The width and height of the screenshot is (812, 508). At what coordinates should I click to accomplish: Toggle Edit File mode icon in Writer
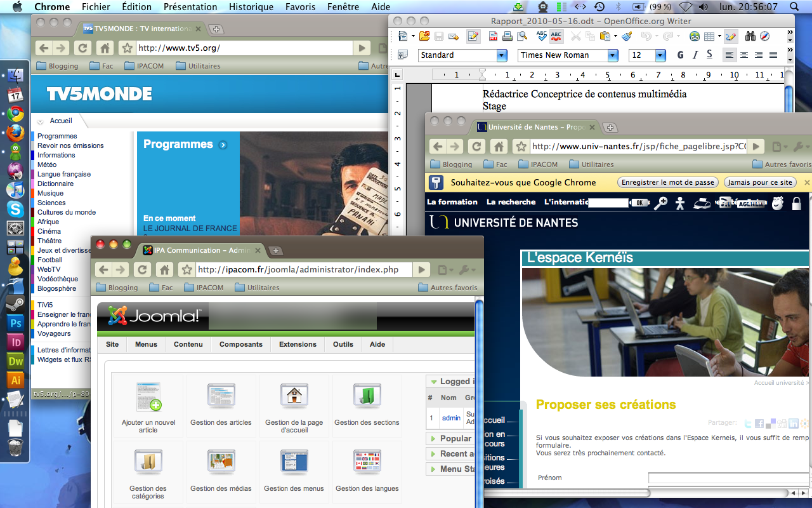point(473,36)
